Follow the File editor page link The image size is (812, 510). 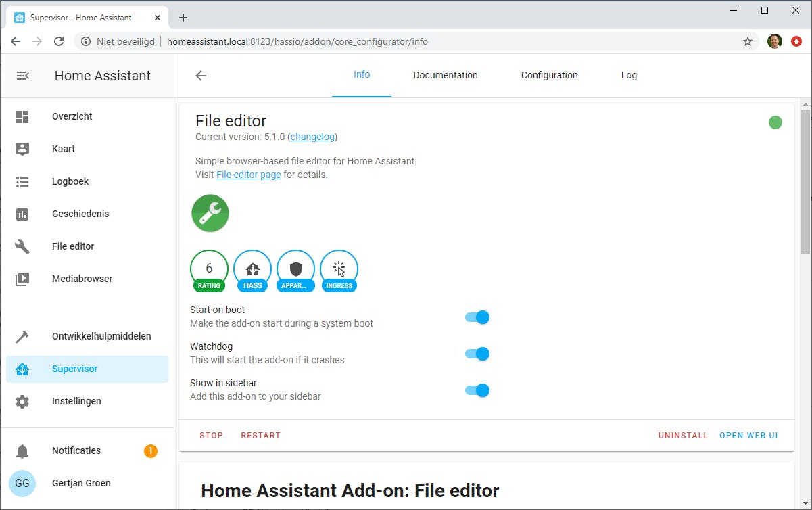point(248,175)
